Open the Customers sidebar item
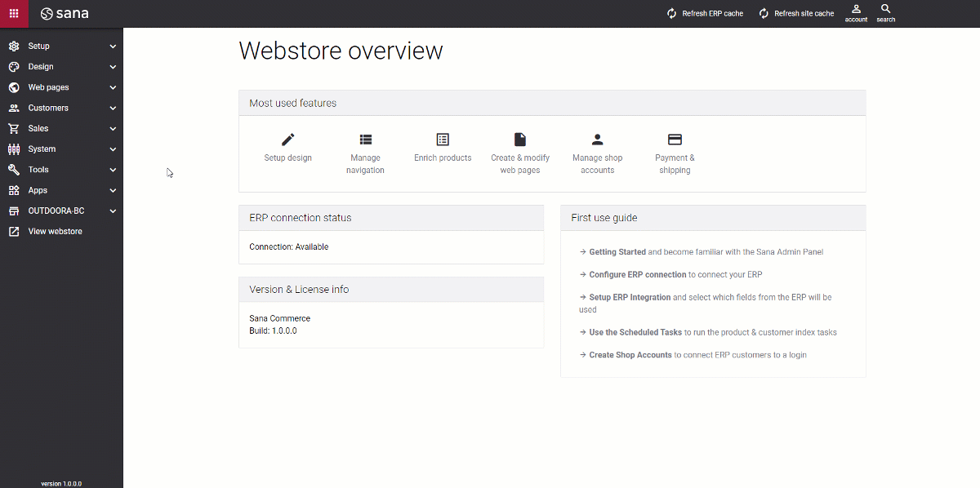Image resolution: width=980 pixels, height=488 pixels. pos(61,108)
